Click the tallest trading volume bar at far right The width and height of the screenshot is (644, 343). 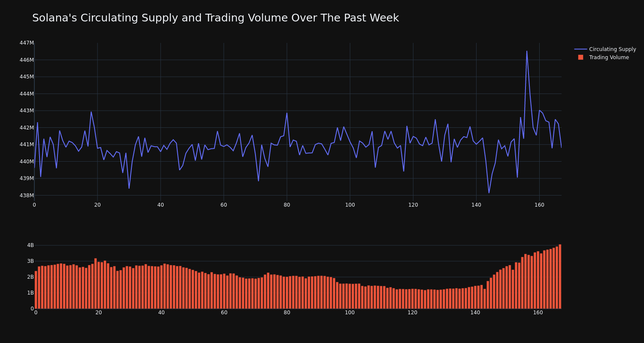point(560,277)
